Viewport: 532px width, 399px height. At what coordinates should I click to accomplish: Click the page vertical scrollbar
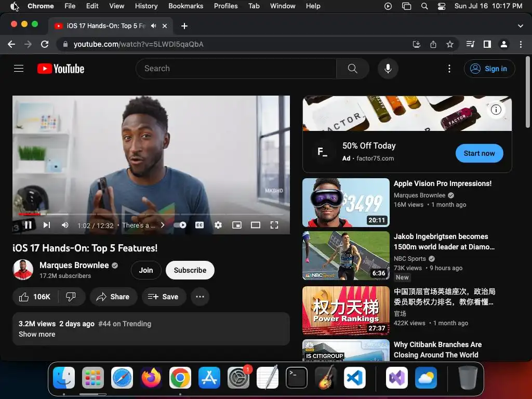(x=528, y=92)
